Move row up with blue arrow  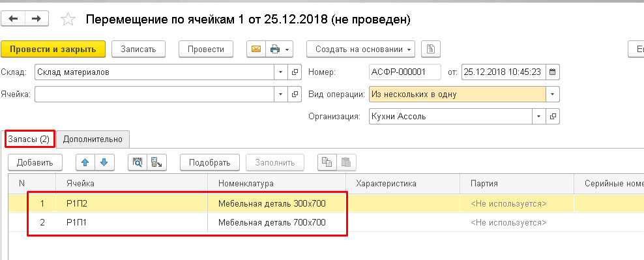[x=85, y=162]
